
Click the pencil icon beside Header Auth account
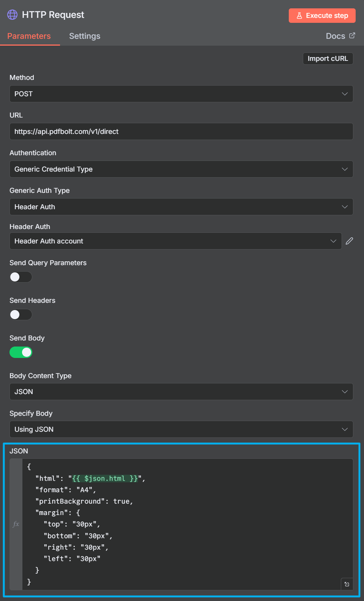tap(350, 241)
